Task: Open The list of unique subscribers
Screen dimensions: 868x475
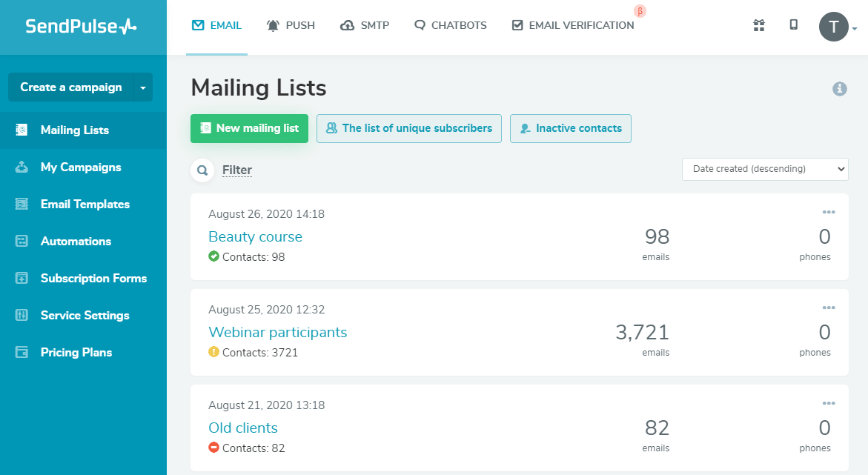Action: (409, 128)
